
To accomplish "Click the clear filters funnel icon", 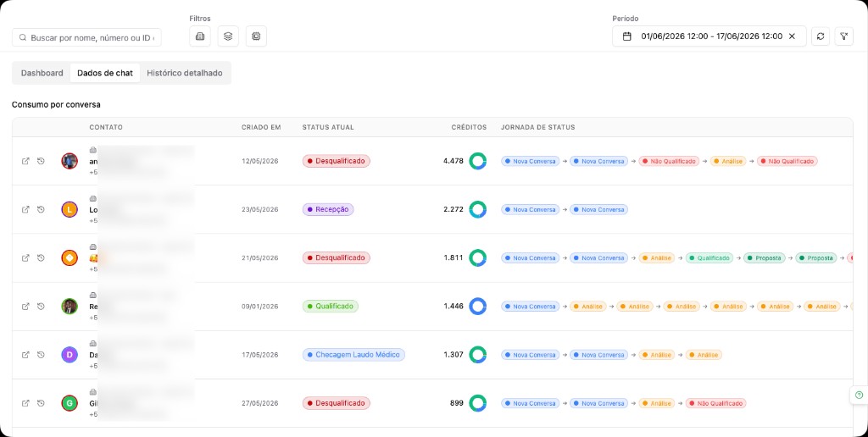I will coord(843,36).
